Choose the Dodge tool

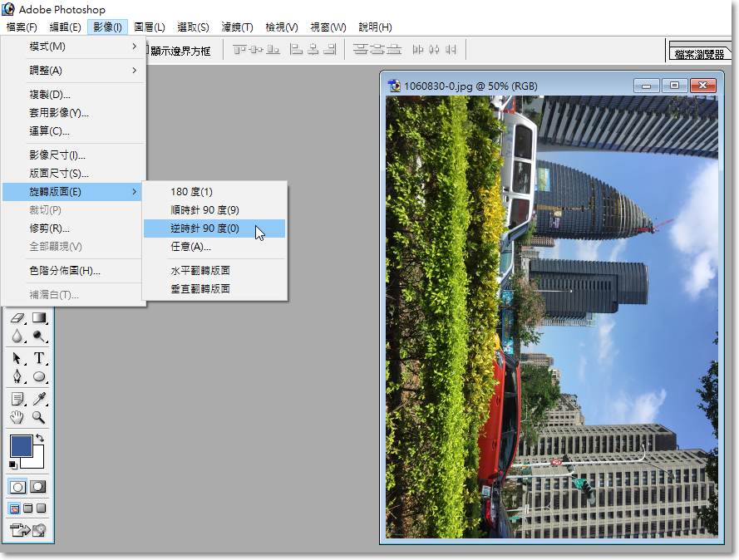pyautogui.click(x=39, y=337)
